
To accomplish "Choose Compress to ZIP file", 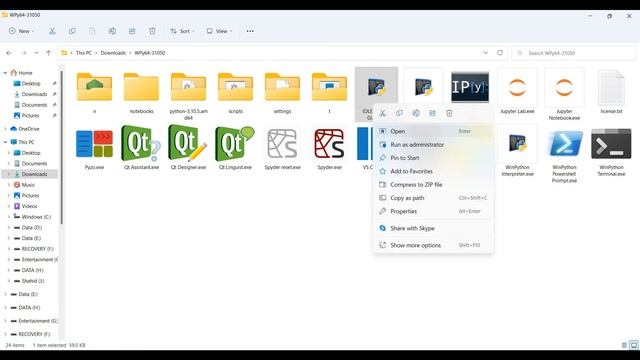I will click(x=433, y=184).
